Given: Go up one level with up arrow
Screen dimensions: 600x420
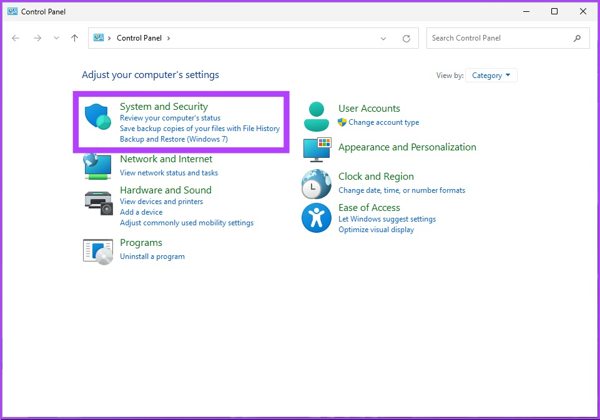Looking at the screenshot, I should pos(75,38).
